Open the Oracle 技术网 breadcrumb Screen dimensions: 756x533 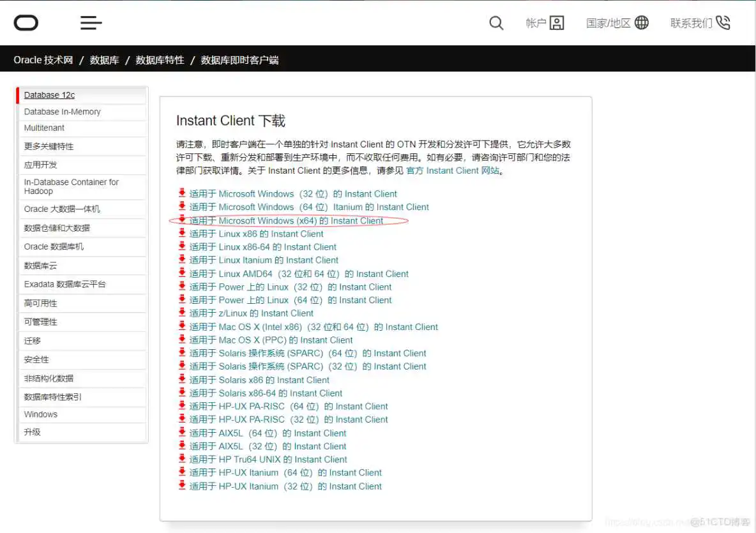42,59
